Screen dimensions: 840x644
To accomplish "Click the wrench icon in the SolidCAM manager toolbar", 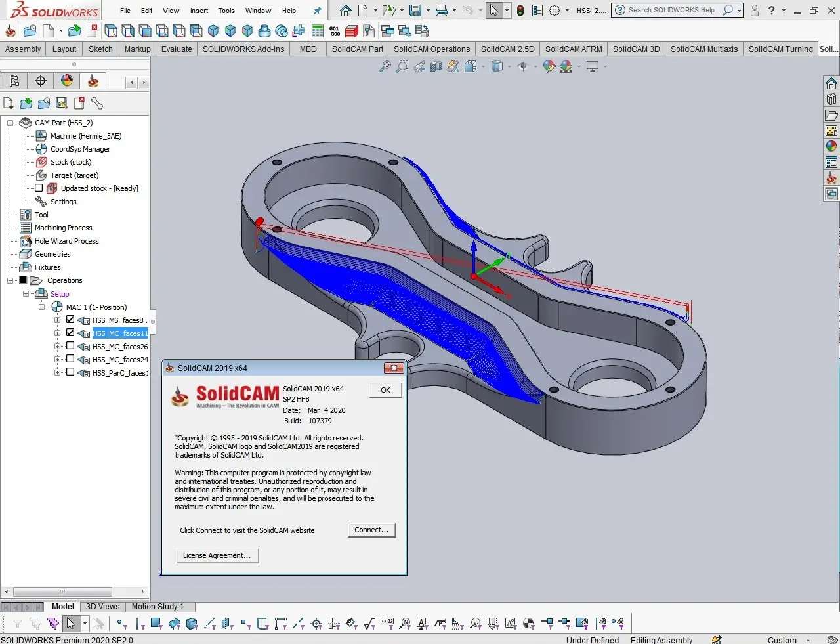I will 97,103.
